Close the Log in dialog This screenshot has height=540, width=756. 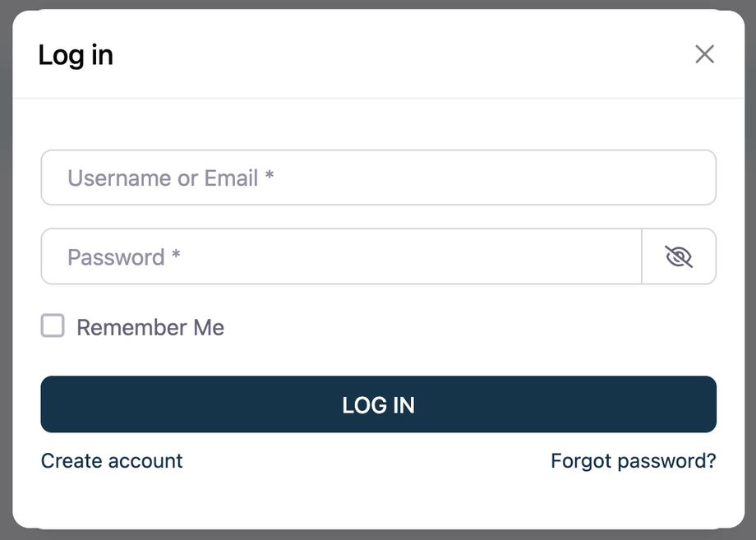point(704,54)
